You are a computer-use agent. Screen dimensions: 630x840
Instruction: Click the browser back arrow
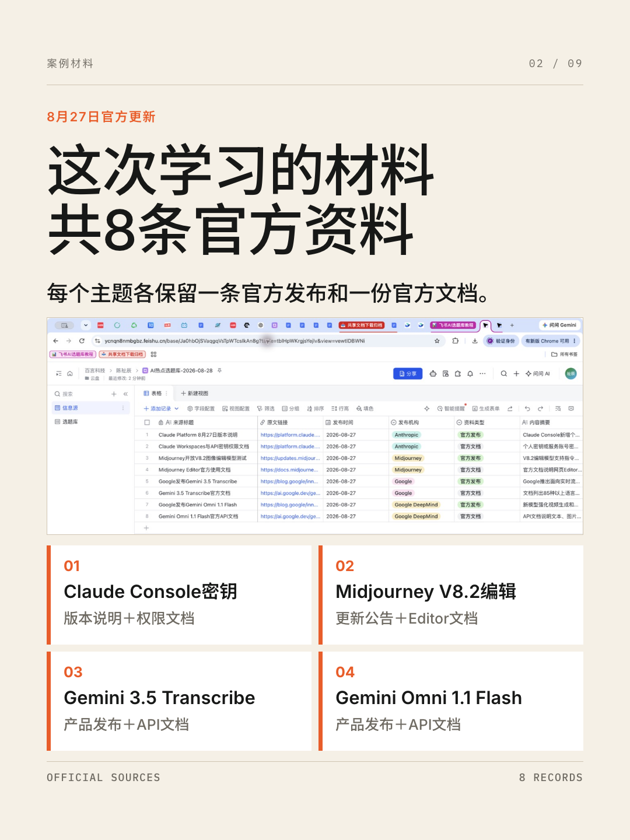[x=55, y=341]
